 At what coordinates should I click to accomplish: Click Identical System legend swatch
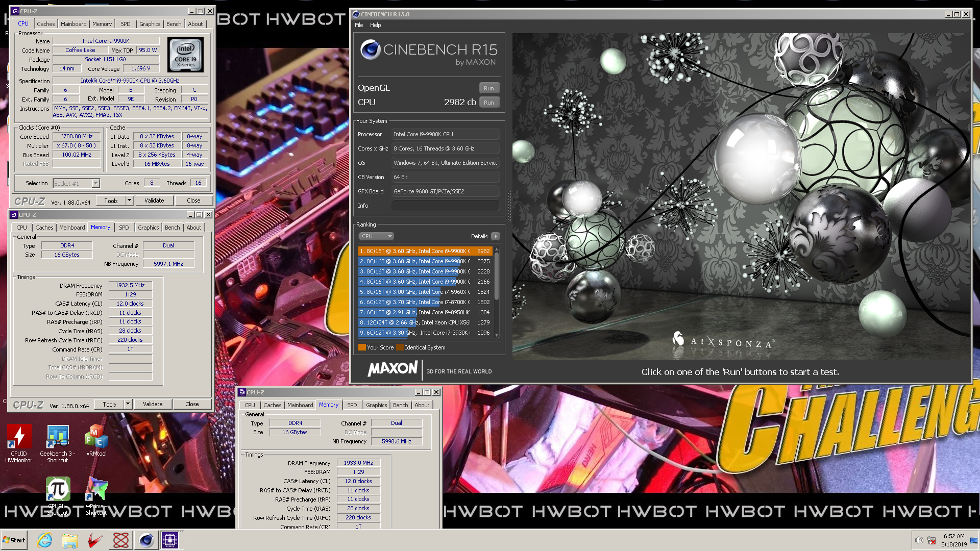(x=400, y=347)
